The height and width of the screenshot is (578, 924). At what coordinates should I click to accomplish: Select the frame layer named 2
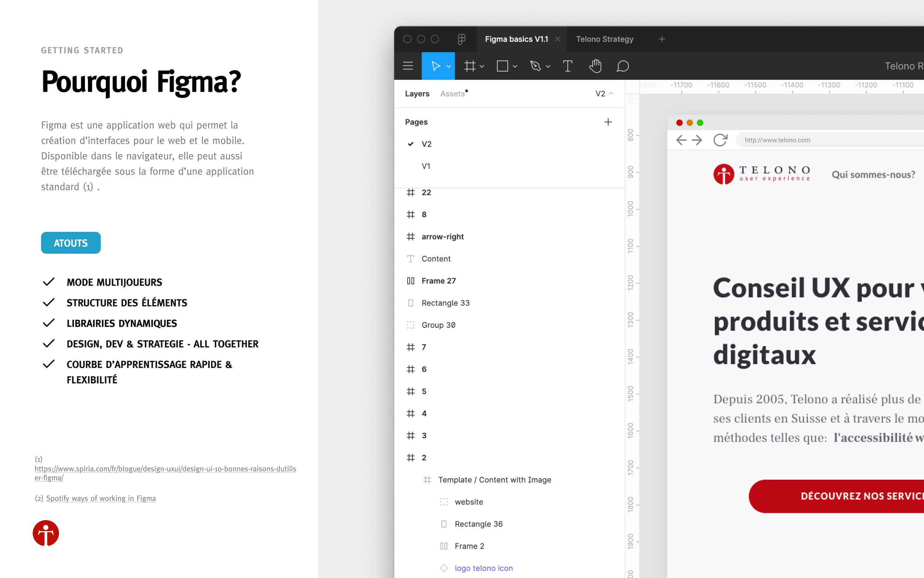[509, 457]
